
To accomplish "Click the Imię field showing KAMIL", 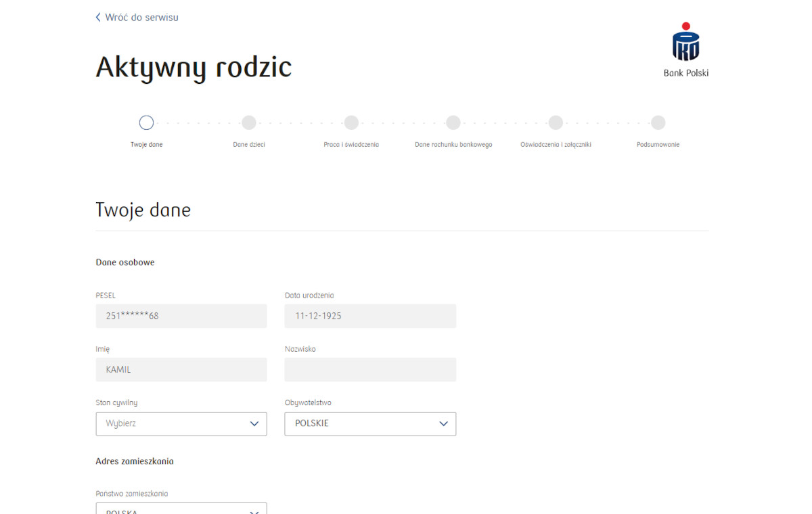I will click(x=181, y=369).
